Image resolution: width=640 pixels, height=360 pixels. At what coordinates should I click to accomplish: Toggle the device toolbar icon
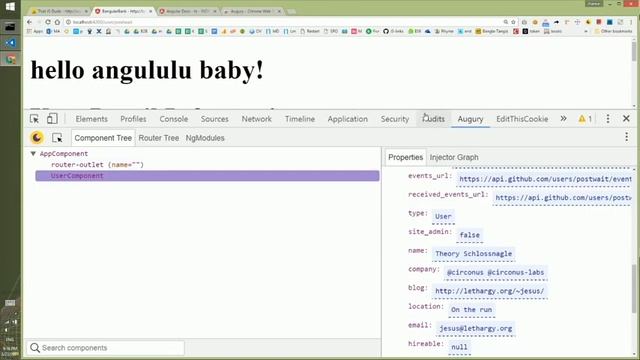click(52, 119)
